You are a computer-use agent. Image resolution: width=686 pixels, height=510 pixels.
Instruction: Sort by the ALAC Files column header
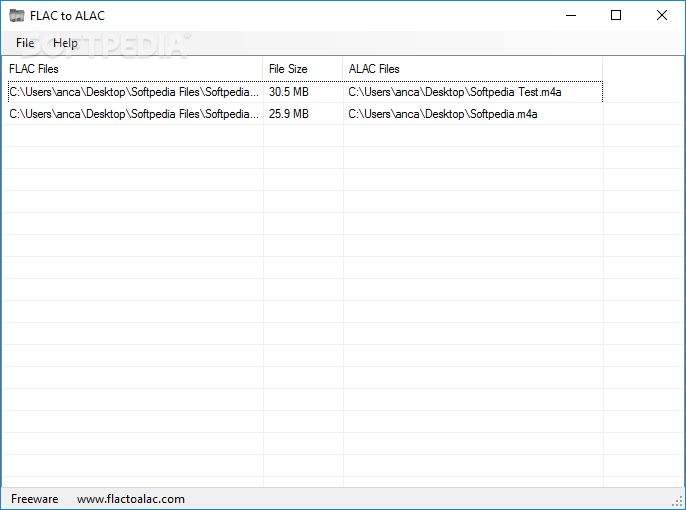pos(472,69)
